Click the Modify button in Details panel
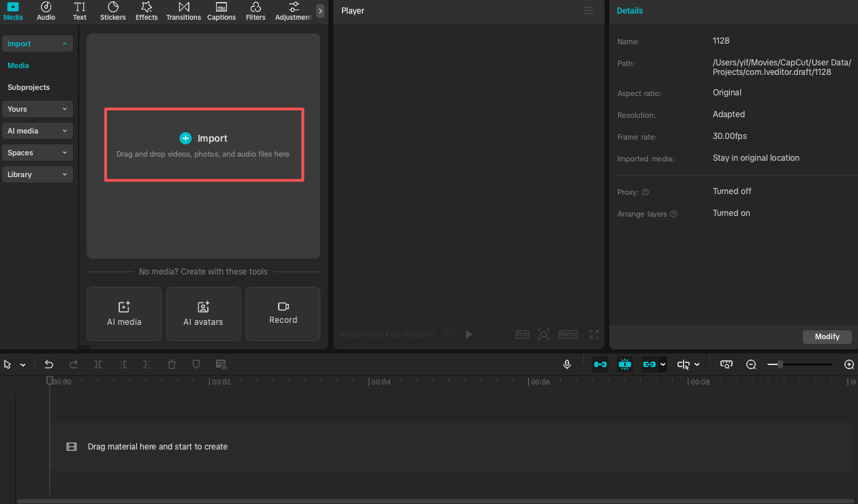Image resolution: width=858 pixels, height=504 pixels. pyautogui.click(x=827, y=336)
